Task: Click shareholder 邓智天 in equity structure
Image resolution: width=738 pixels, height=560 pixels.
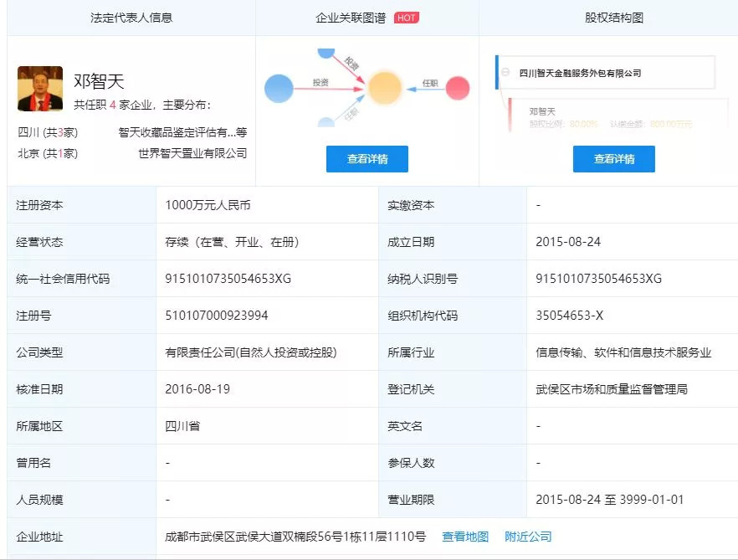Action: (x=542, y=110)
